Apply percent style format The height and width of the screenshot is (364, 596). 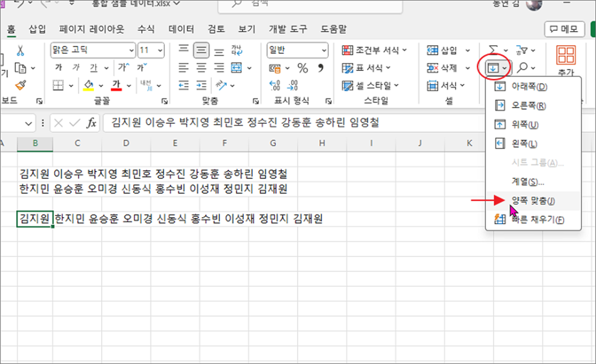click(303, 68)
